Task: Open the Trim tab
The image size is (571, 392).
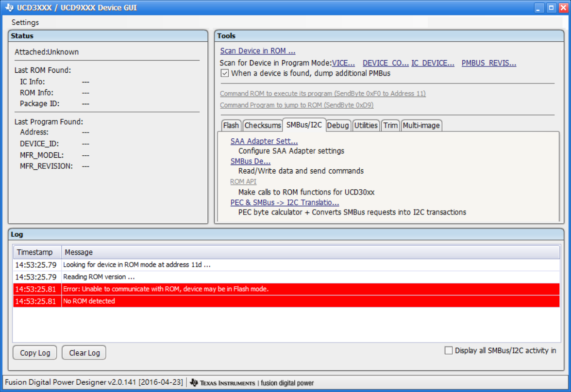Action: 390,126
